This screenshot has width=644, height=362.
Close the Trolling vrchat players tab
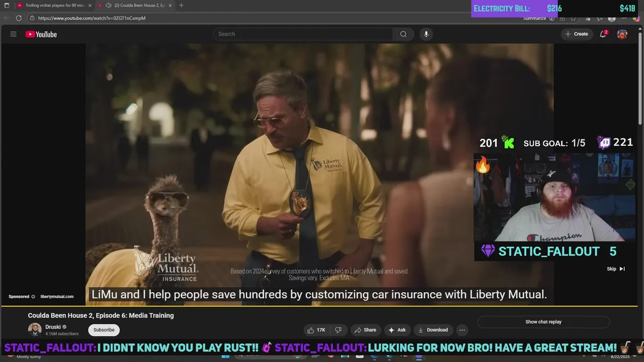point(90,6)
